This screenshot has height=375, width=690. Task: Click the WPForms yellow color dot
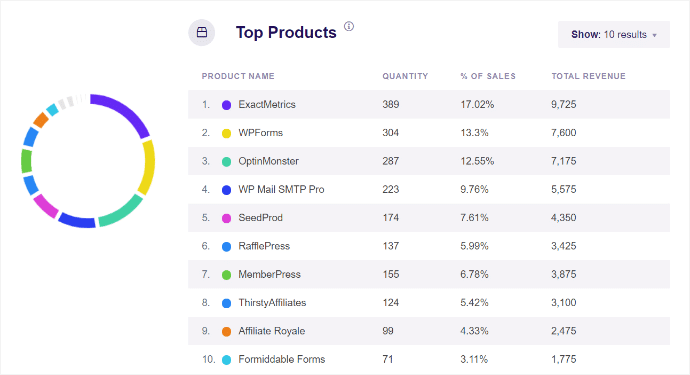[226, 133]
